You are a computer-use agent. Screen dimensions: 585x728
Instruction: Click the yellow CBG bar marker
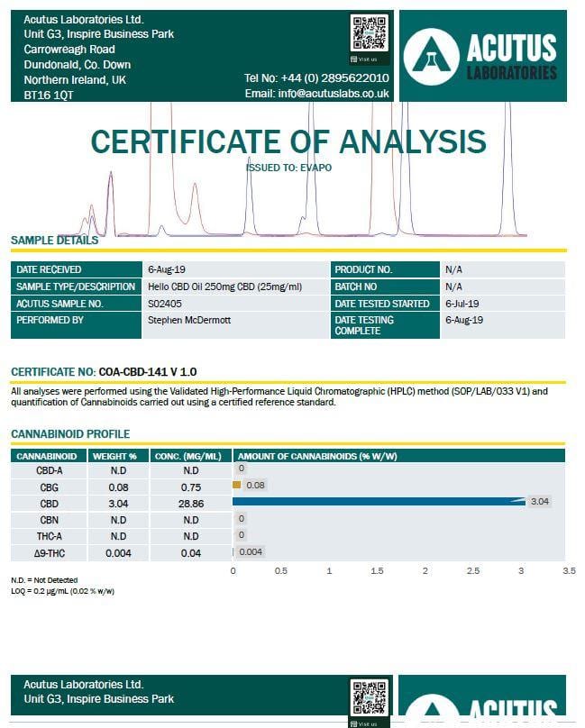236,485
